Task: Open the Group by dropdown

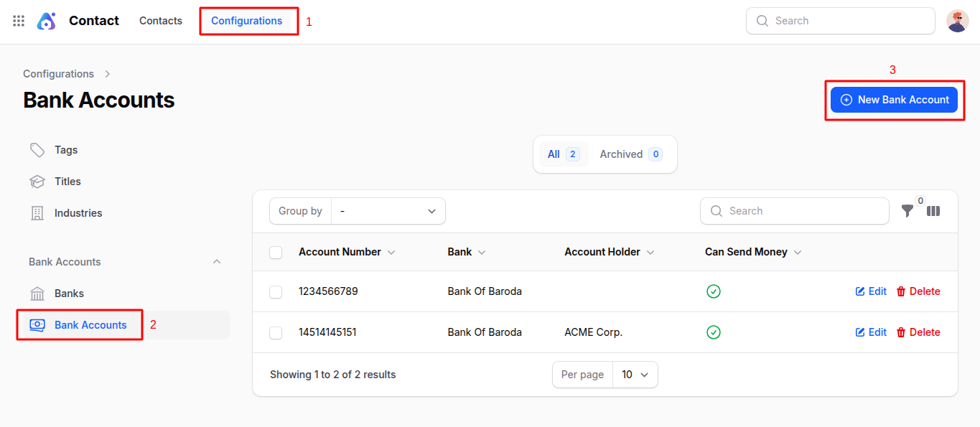Action: click(x=388, y=211)
